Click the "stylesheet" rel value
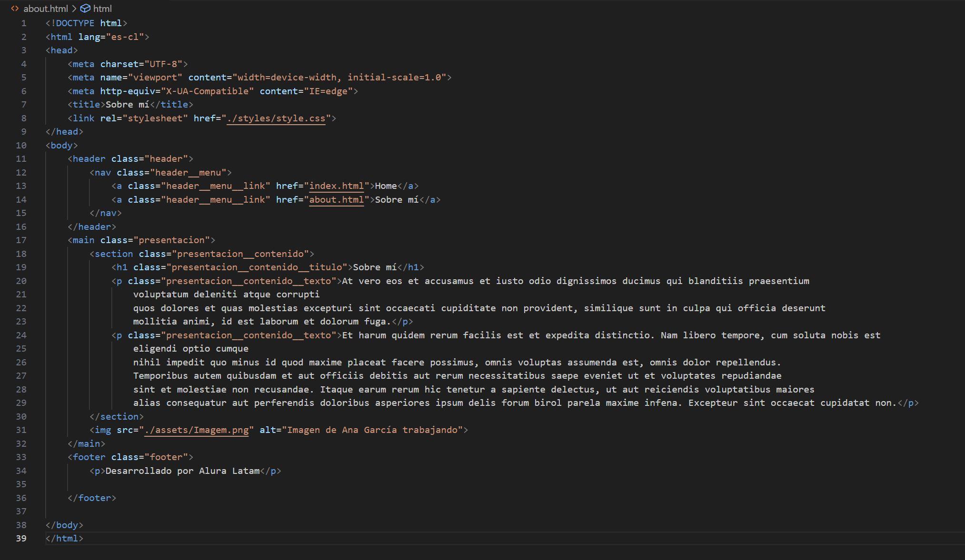The width and height of the screenshot is (965, 560). tap(155, 118)
